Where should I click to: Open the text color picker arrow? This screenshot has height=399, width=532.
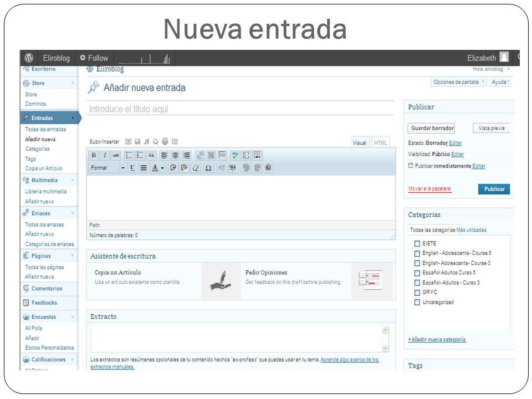(x=162, y=168)
